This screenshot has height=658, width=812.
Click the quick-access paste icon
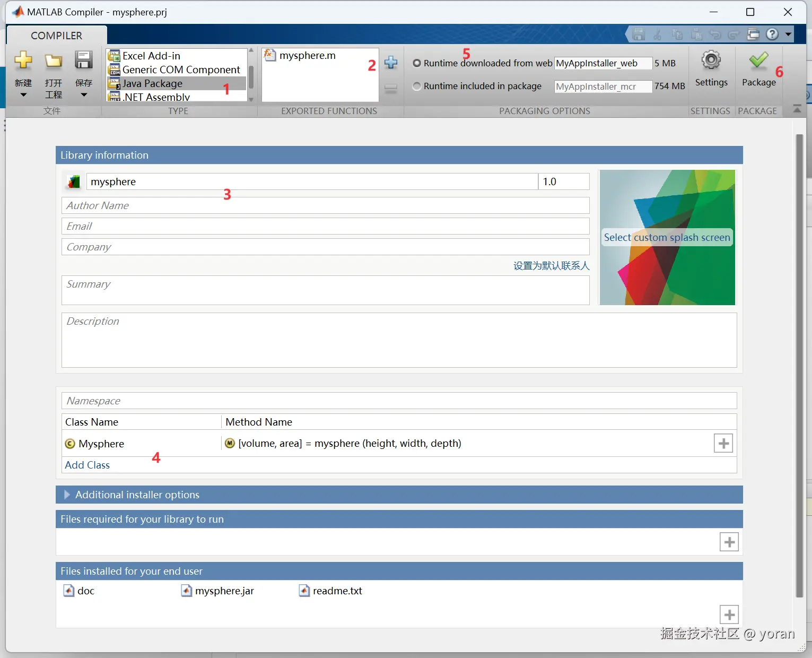point(696,34)
